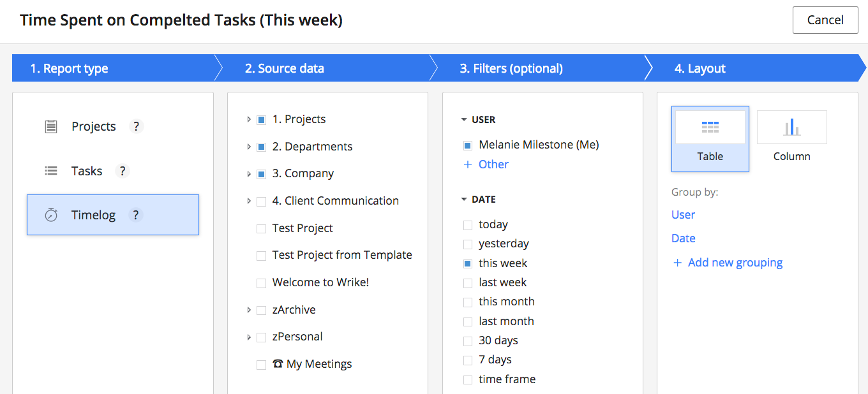
Task: Click the Projects clipboard icon
Action: click(51, 127)
